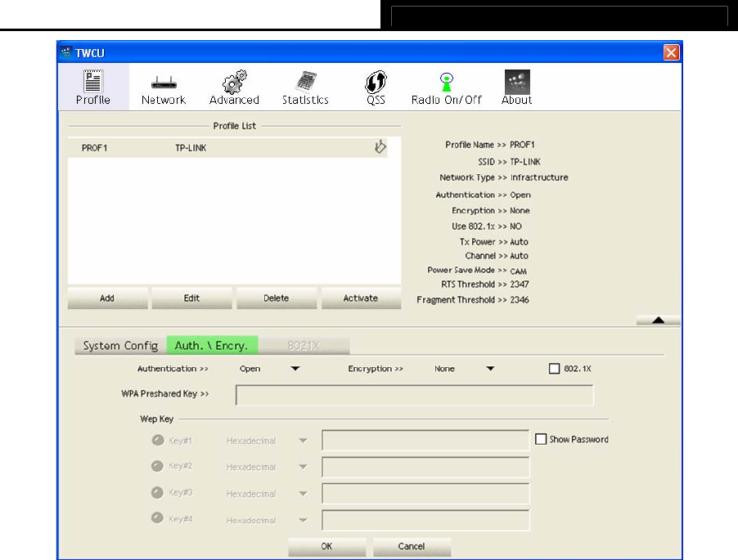Select the Key#2 radio button
738x560 pixels.
[x=157, y=466]
